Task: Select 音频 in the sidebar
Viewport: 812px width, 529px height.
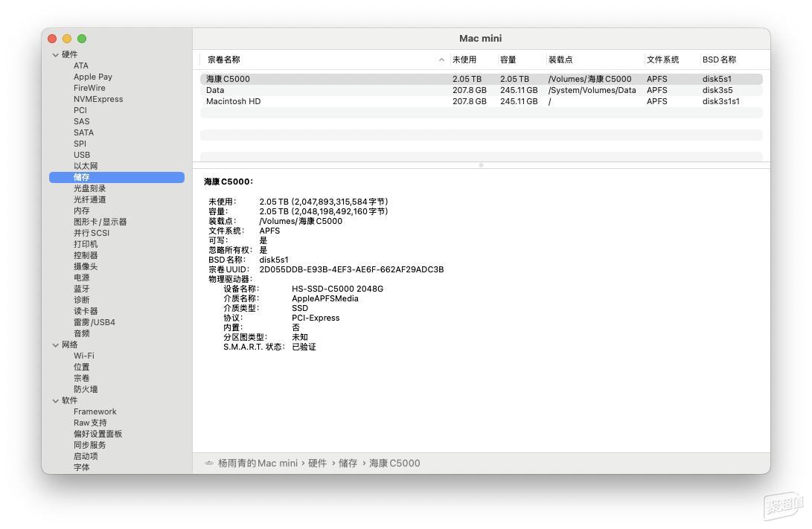Action: [81, 333]
